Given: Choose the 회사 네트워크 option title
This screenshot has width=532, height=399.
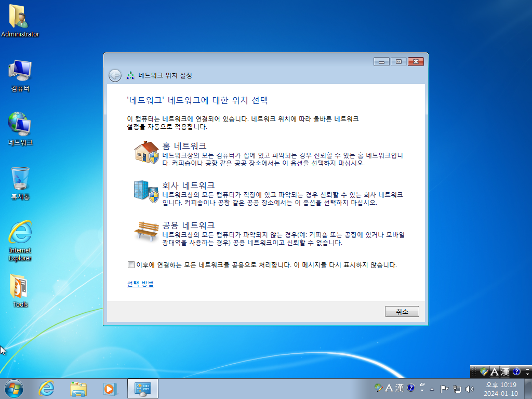Looking at the screenshot, I should tap(188, 185).
